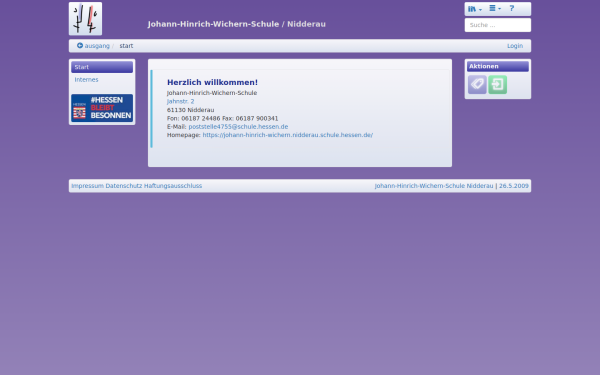
Task: Click the Fon and Fax number line
Action: pos(222,118)
